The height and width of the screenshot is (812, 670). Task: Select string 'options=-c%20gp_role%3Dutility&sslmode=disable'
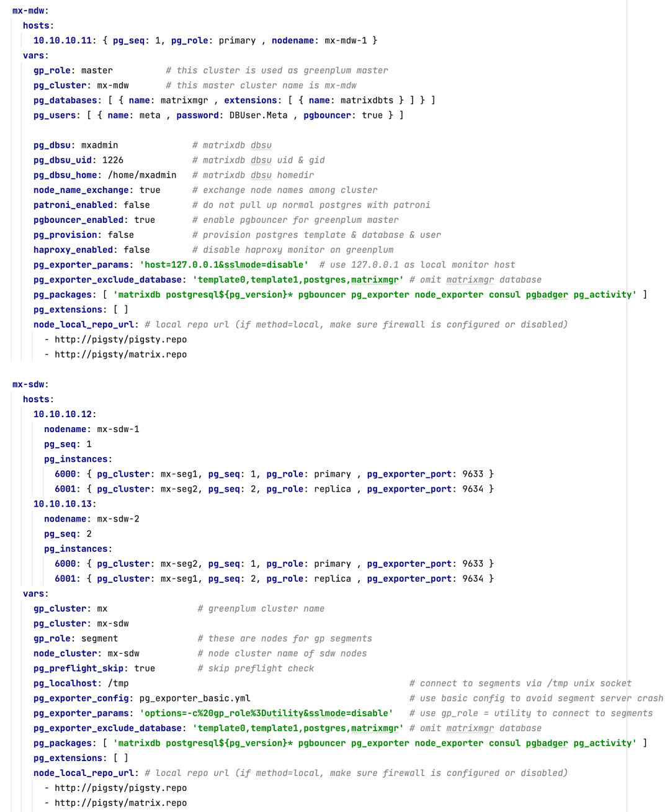266,713
